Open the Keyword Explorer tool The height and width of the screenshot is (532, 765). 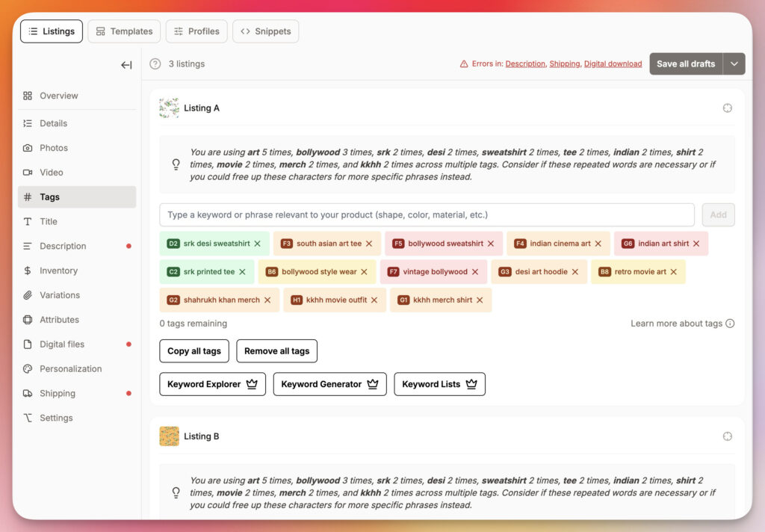point(212,384)
